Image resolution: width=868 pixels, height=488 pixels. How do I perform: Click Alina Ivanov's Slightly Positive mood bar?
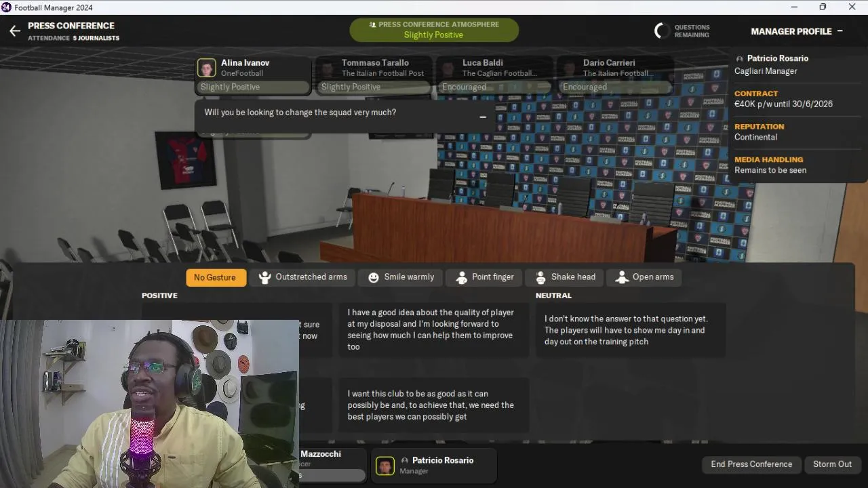253,87
